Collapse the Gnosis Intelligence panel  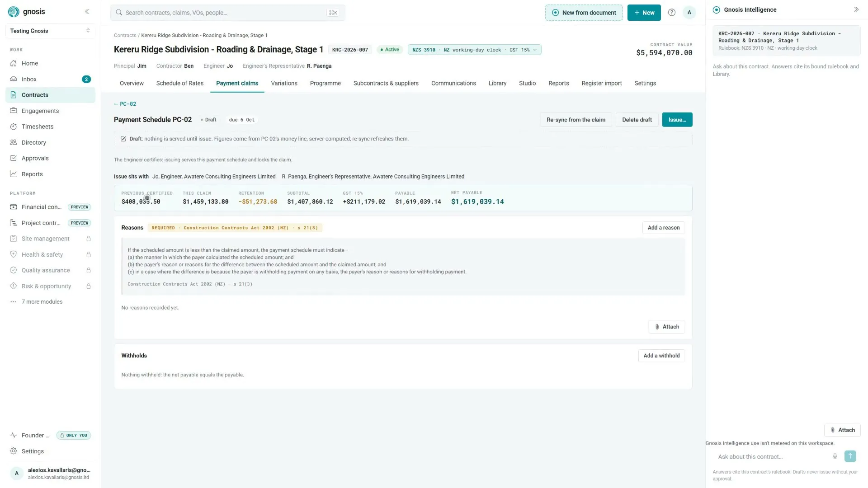pyautogui.click(x=856, y=9)
